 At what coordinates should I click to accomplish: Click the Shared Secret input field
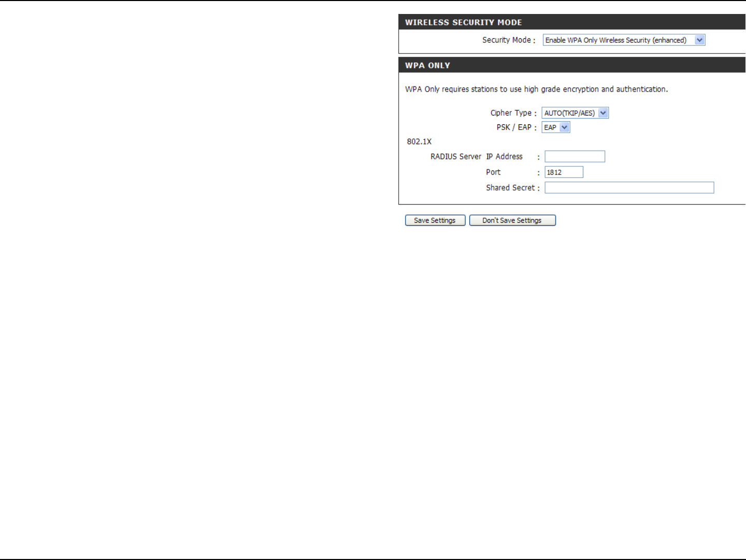(x=629, y=188)
